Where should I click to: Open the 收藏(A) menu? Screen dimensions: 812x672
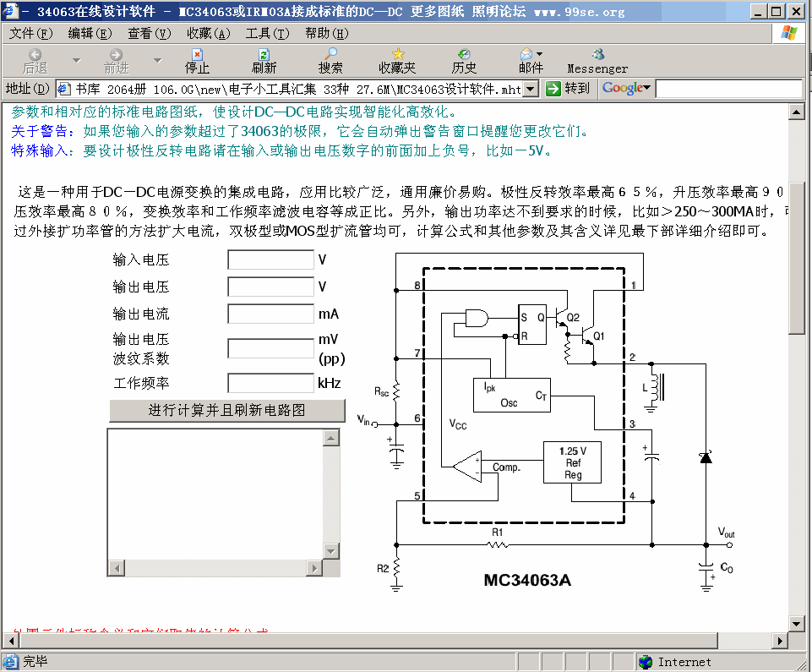click(208, 34)
